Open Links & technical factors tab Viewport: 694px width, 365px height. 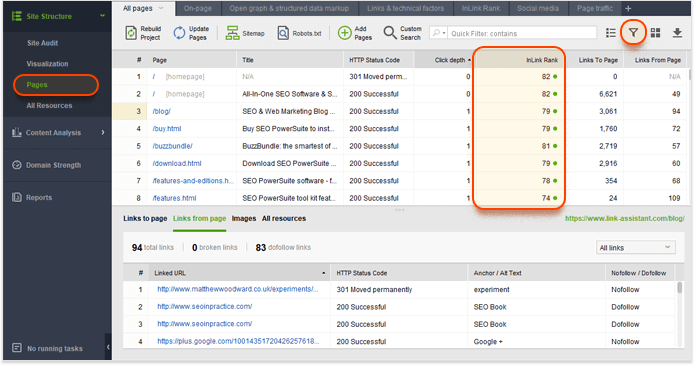tap(405, 8)
